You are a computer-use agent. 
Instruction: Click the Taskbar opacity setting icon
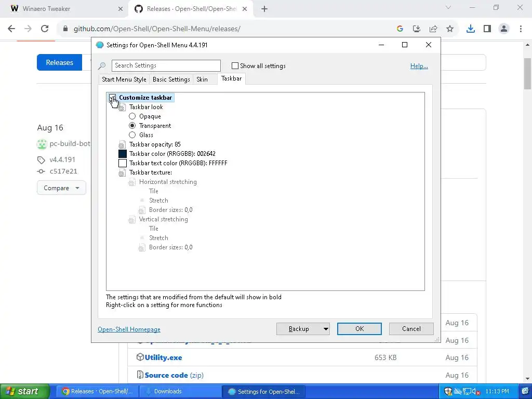pyautogui.click(x=122, y=144)
